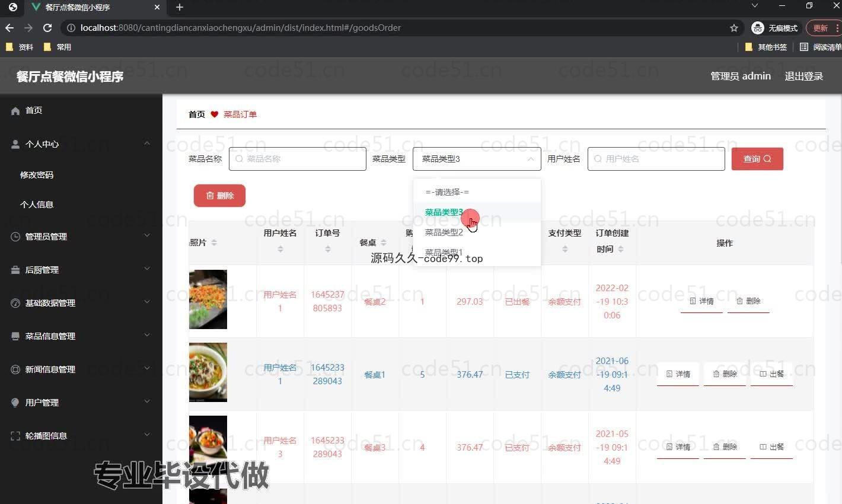Expand the 后厨管理 sidebar menu
842x504 pixels.
pyautogui.click(x=147, y=269)
